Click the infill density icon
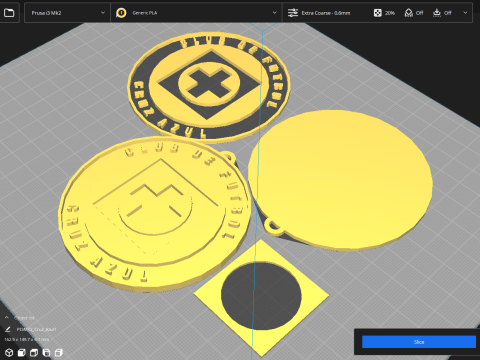The height and width of the screenshot is (360, 480). (x=377, y=13)
